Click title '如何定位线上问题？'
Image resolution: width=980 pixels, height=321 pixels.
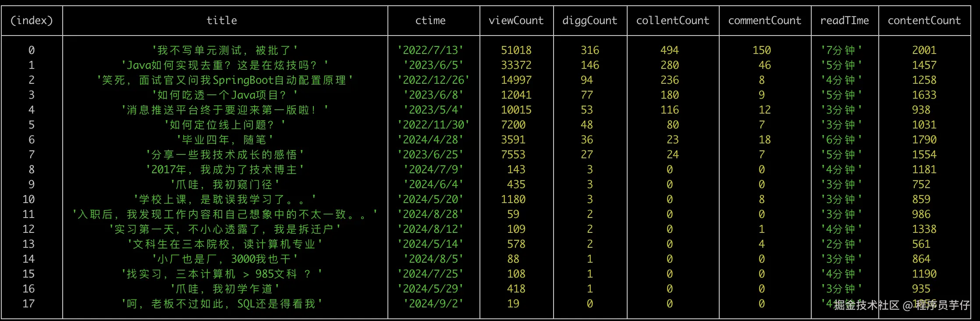pyautogui.click(x=225, y=125)
